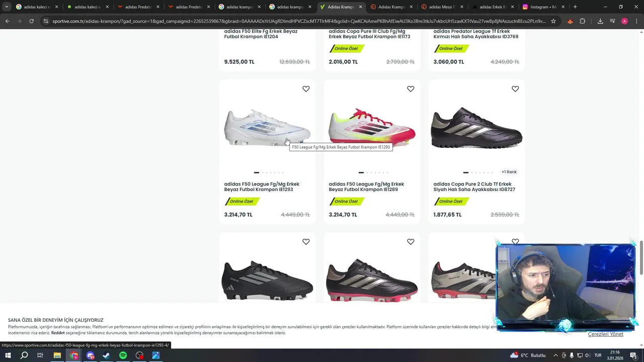The width and height of the screenshot is (644, 362).
Task: Favorite the Copa Pure 2 Club IG8727
Action: (x=515, y=89)
